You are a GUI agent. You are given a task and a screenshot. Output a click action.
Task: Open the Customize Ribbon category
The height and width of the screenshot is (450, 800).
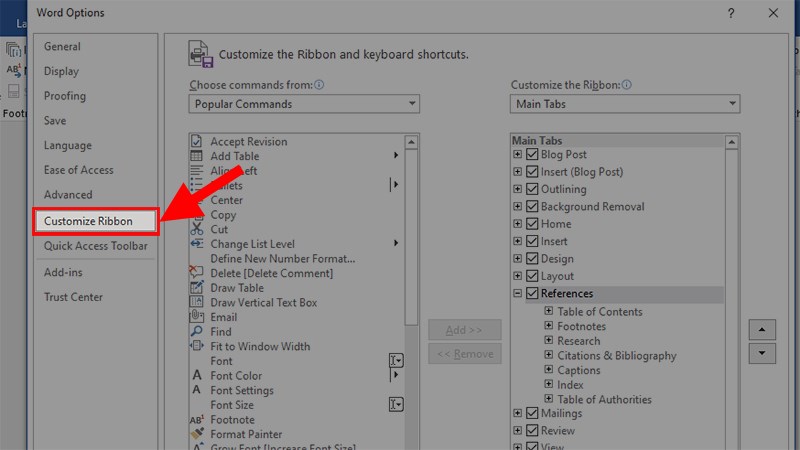click(x=96, y=221)
